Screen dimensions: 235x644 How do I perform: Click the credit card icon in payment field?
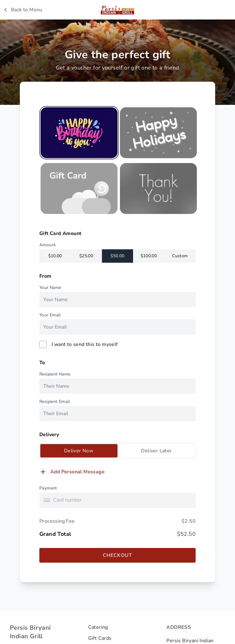[x=47, y=500]
